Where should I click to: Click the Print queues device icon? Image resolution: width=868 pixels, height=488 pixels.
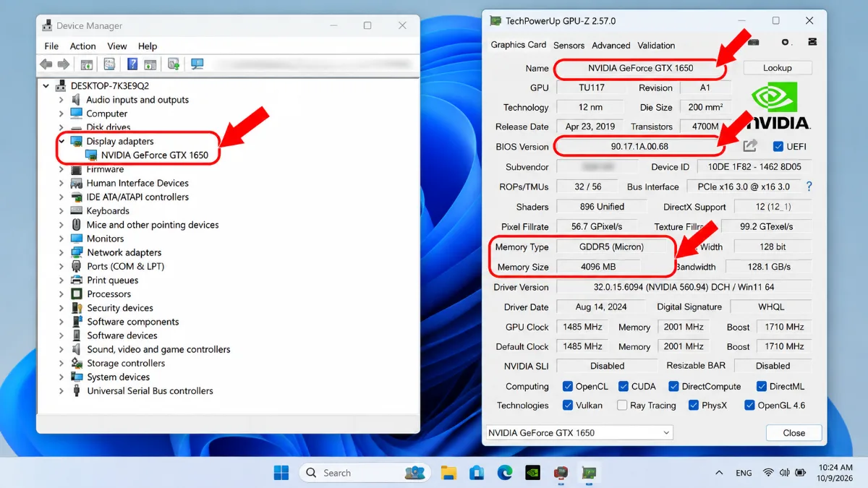click(x=77, y=280)
